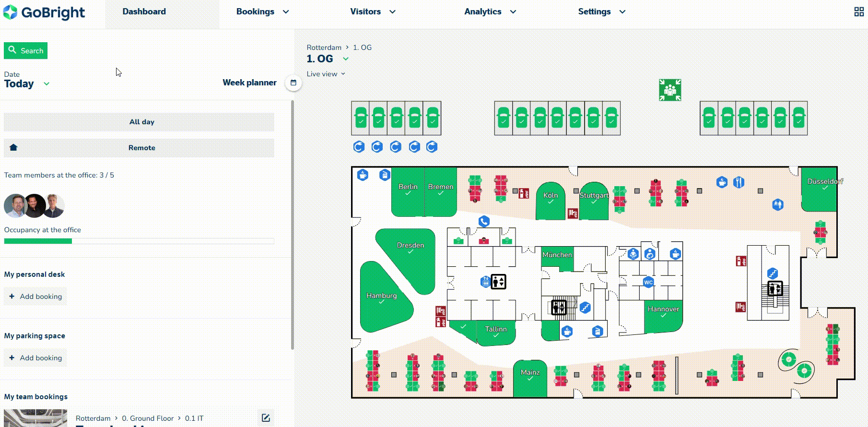This screenshot has height=427, width=868.
Task: Open the Bookings menu
Action: click(262, 12)
